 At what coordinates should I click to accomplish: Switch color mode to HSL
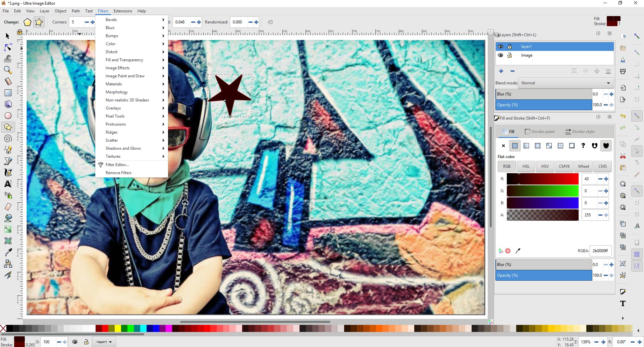point(526,166)
